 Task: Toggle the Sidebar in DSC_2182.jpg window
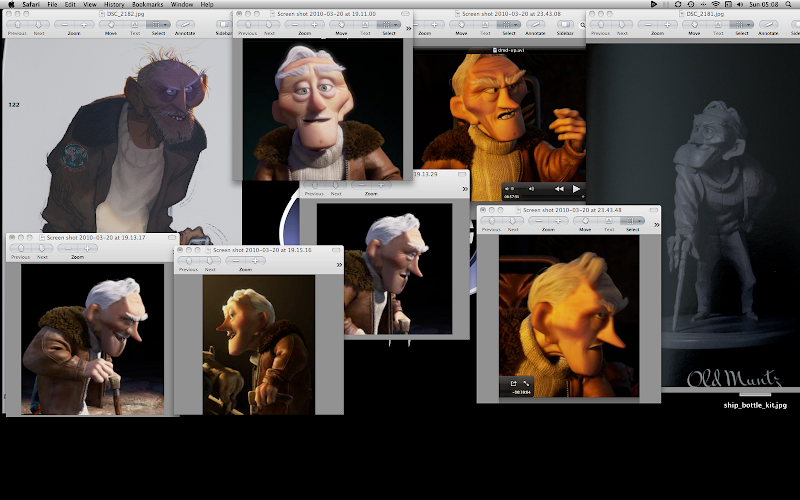point(223,24)
